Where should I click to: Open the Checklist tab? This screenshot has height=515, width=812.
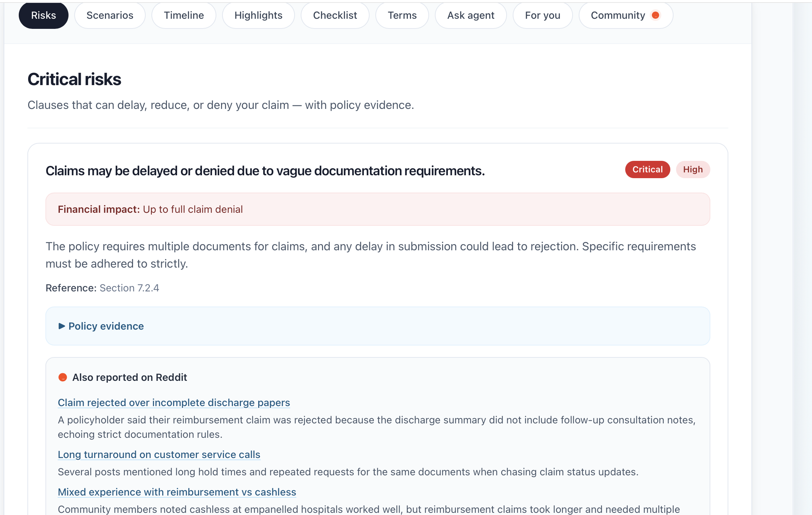tap(335, 15)
